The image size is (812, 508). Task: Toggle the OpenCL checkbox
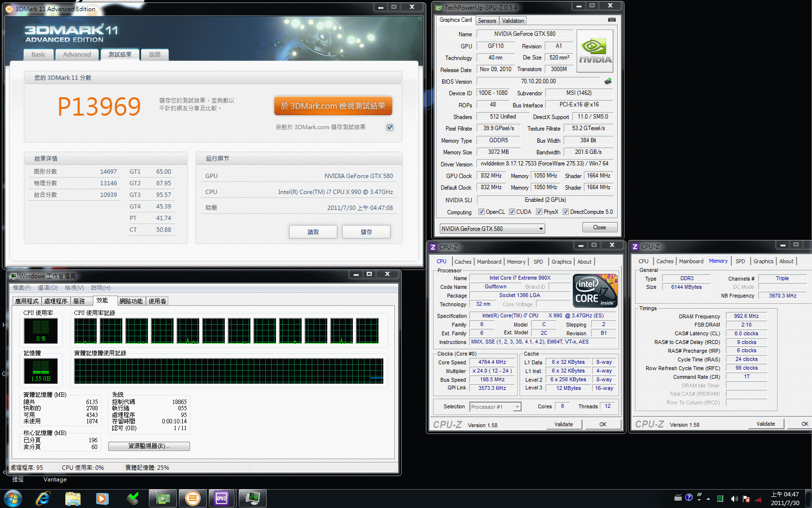pyautogui.click(x=481, y=212)
